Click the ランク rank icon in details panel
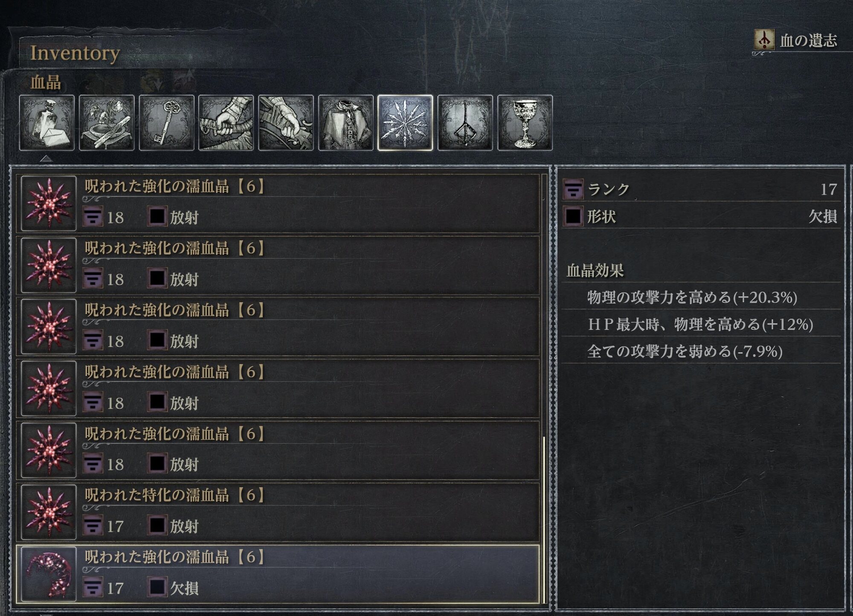Image resolution: width=853 pixels, height=616 pixels. pyautogui.click(x=573, y=189)
